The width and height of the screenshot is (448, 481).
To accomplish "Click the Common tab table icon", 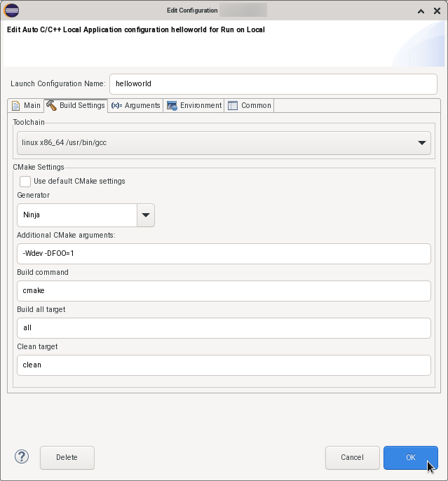I will 233,105.
